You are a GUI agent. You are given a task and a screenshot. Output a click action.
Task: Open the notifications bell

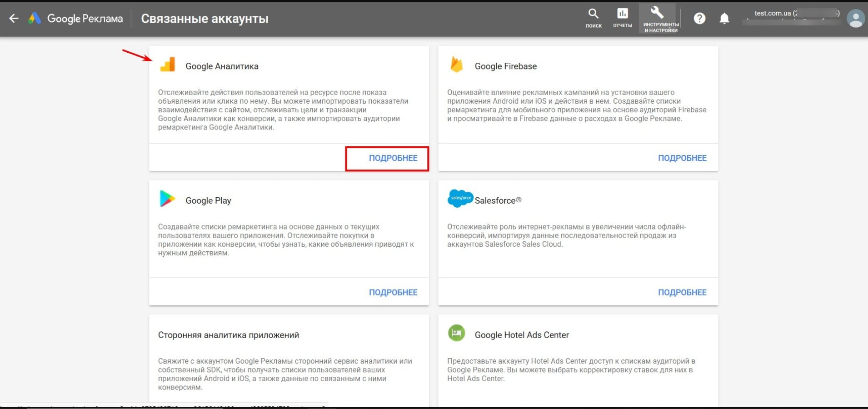[724, 19]
